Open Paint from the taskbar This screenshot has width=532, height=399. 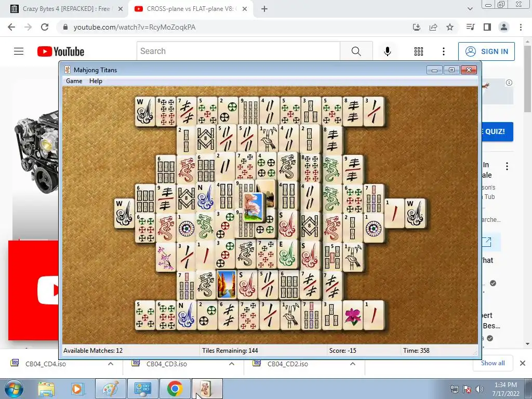point(111,389)
